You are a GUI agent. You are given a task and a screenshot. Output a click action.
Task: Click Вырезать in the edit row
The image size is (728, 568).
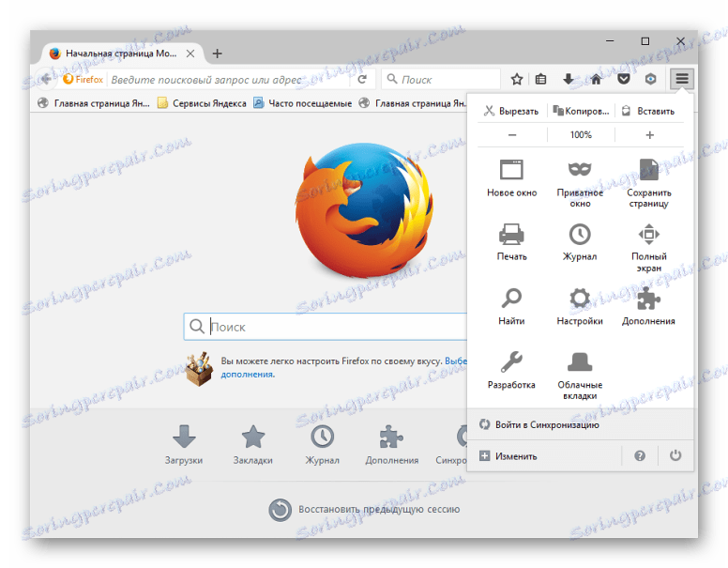[x=511, y=111]
